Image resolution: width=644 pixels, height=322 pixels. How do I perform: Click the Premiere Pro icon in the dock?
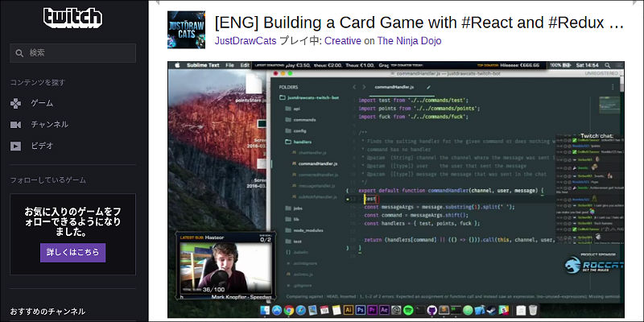(x=373, y=310)
